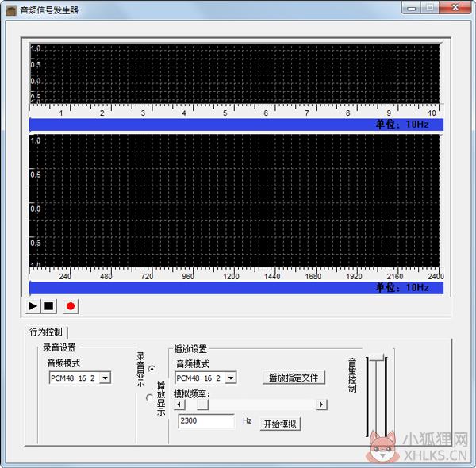Click the 音量控制 volume slider handle
The height and width of the screenshot is (468, 476).
coord(376,357)
